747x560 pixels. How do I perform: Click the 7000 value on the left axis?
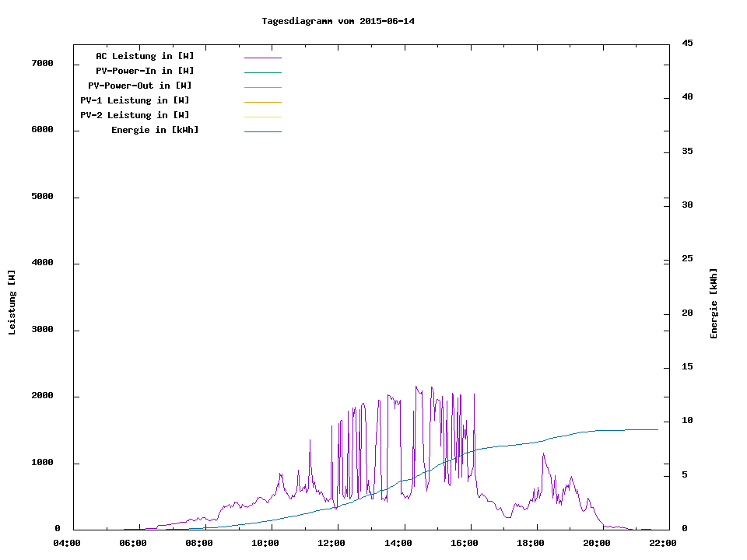tap(42, 63)
